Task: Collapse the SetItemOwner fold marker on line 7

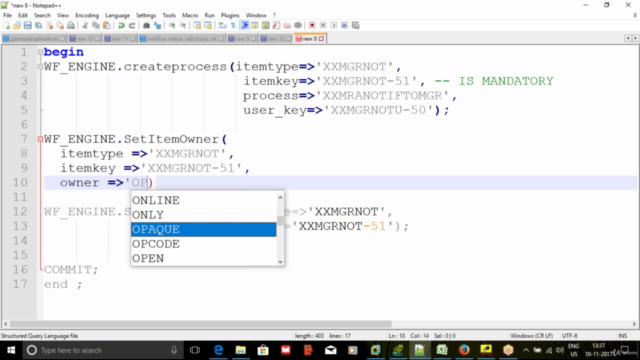Action: pyautogui.click(x=40, y=139)
